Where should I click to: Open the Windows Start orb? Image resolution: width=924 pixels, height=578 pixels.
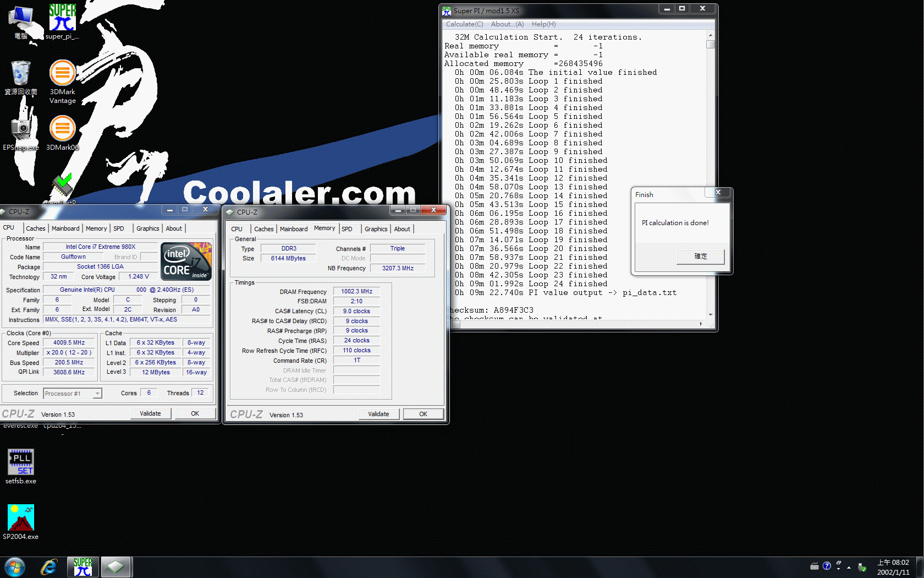pos(15,567)
